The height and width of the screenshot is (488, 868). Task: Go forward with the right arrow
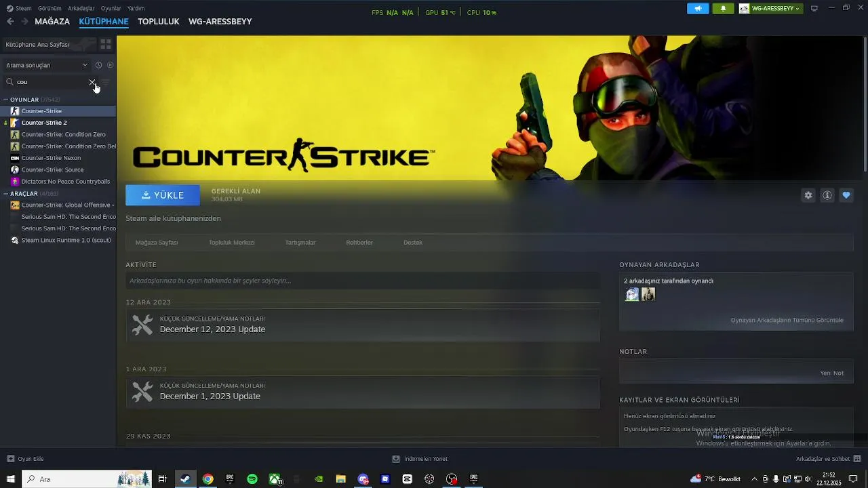click(x=24, y=21)
